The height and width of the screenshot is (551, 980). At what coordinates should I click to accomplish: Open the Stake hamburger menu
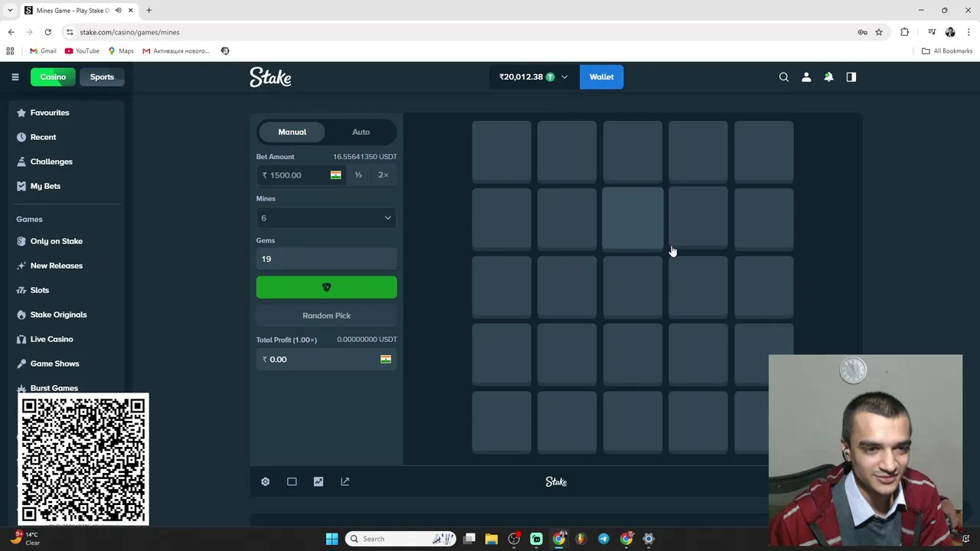coord(15,77)
